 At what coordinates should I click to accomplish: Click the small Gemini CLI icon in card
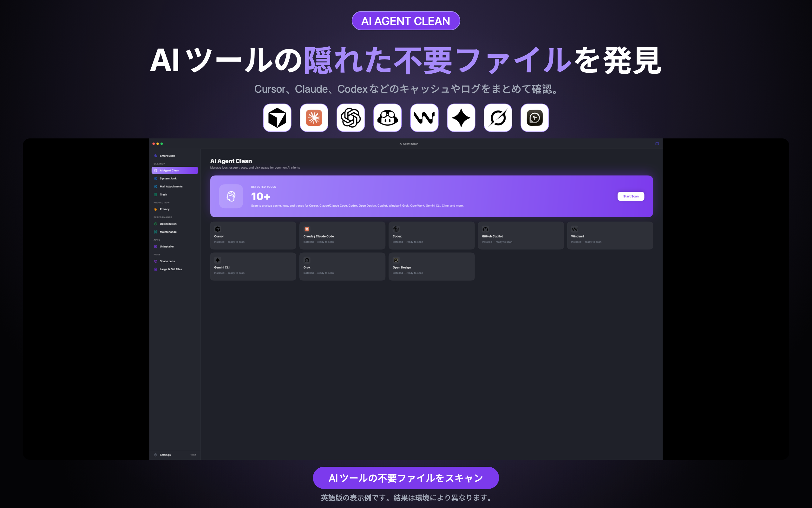pyautogui.click(x=217, y=260)
